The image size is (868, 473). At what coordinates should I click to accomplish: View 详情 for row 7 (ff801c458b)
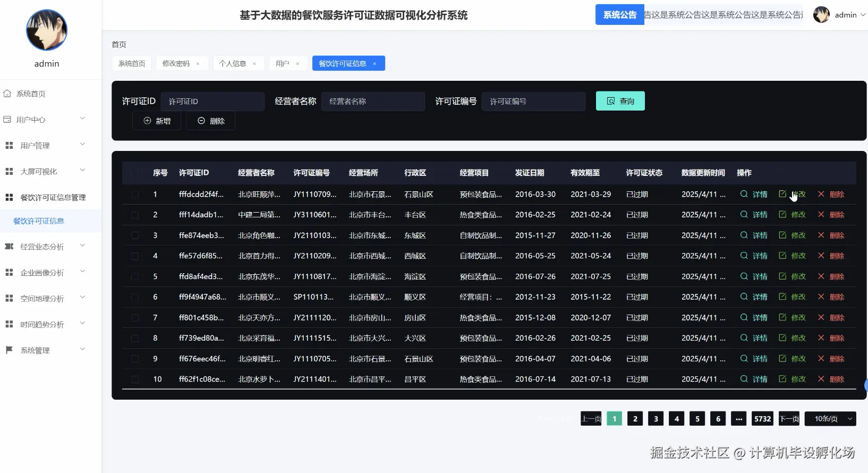[x=754, y=318]
